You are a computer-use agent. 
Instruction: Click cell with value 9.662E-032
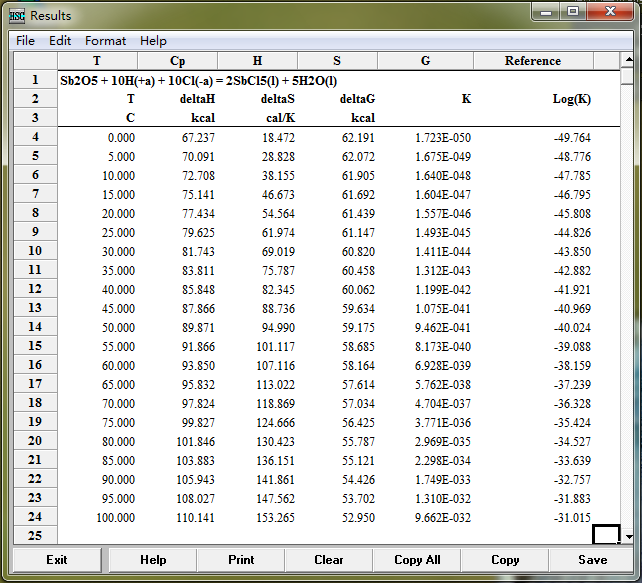point(443,517)
